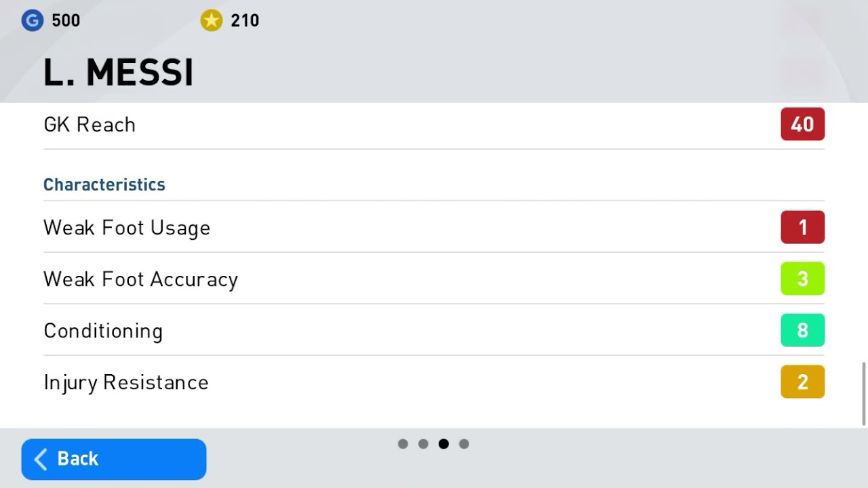Click the blue G coin icon
Image resolution: width=868 pixels, height=488 pixels.
(x=33, y=20)
